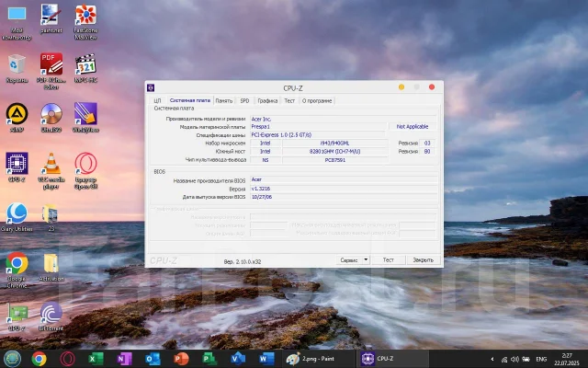The width and height of the screenshot is (588, 368).
Task: Launch Opera from the taskbar
Action: (x=67, y=359)
